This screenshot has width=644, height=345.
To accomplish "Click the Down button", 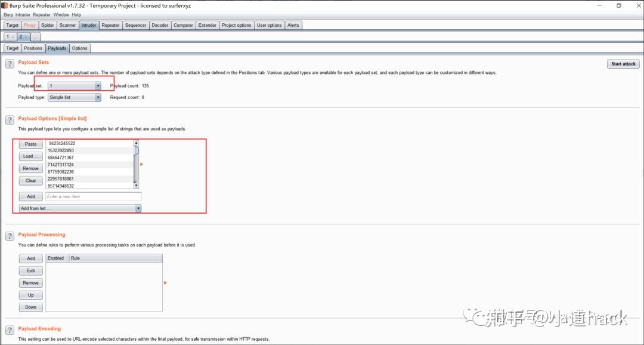I will [31, 307].
